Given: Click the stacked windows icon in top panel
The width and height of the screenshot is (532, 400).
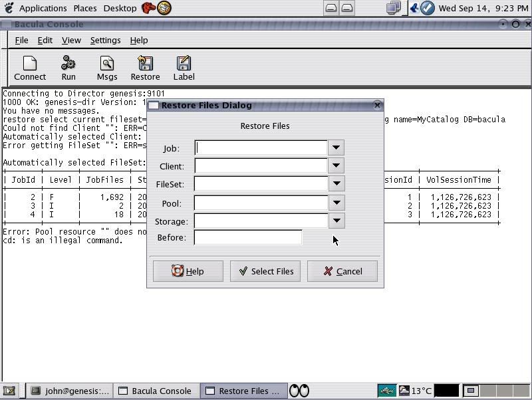Looking at the screenshot, I should [x=394, y=8].
